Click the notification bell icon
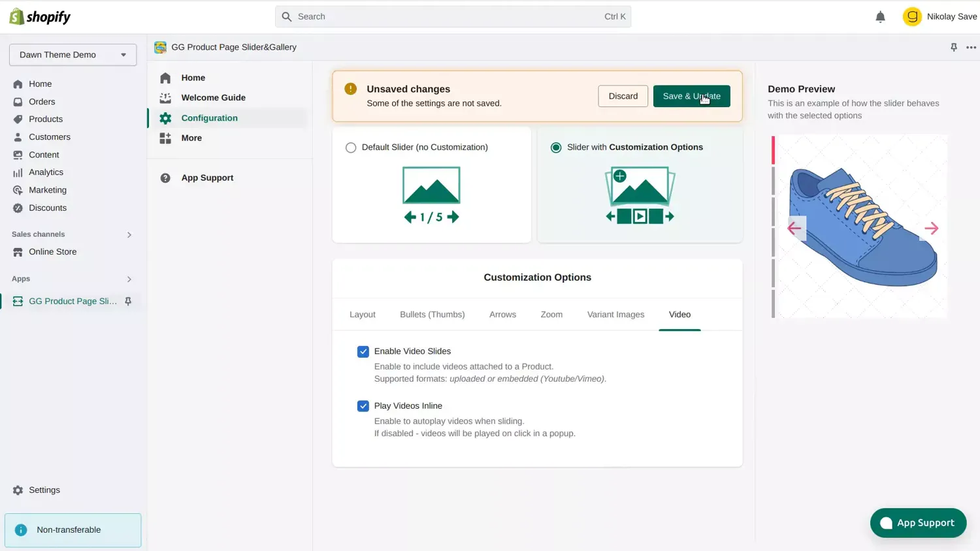 (880, 16)
